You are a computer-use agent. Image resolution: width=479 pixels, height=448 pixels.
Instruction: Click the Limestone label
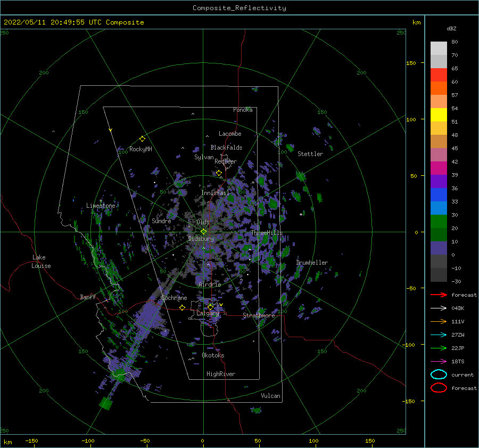click(101, 206)
